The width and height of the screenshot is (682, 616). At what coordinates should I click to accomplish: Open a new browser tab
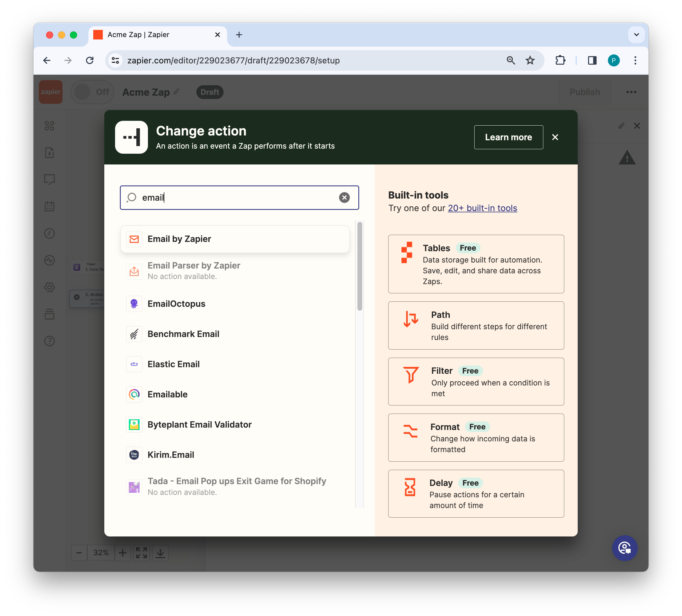(x=239, y=34)
